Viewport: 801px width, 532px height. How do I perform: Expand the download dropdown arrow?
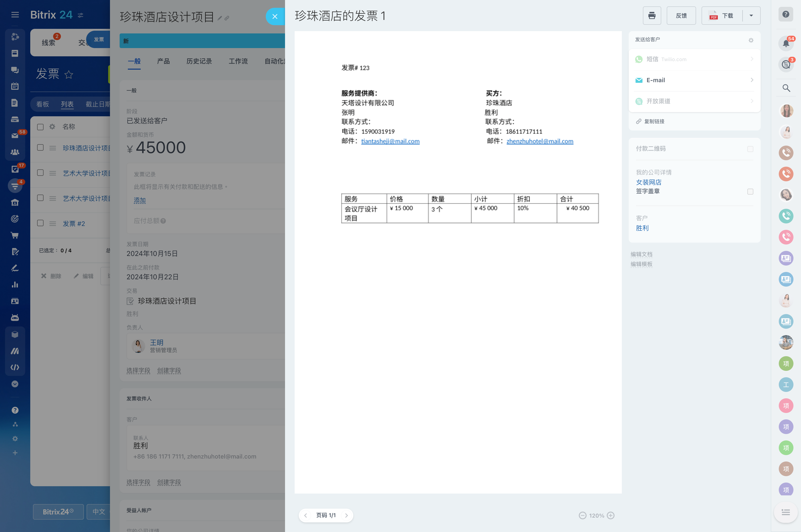click(751, 16)
